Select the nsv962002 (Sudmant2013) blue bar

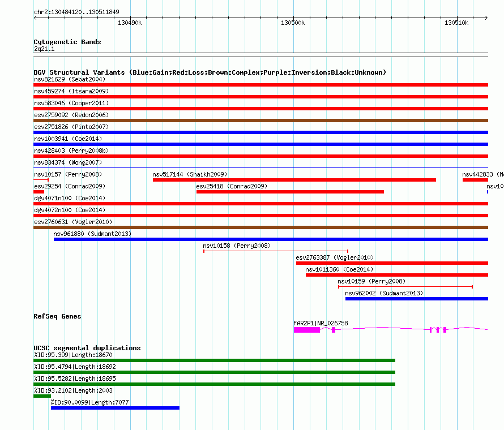417,299
